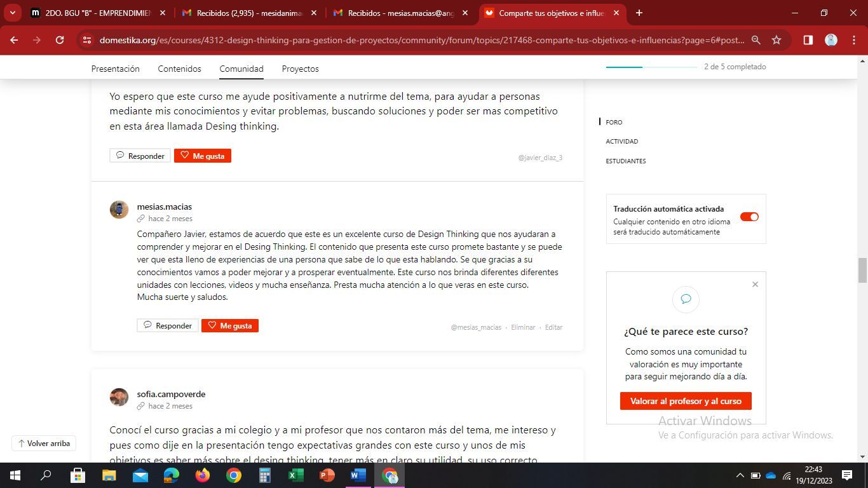This screenshot has width=868, height=488.
Task: Open Microsoft Store from taskbar
Action: [78, 475]
